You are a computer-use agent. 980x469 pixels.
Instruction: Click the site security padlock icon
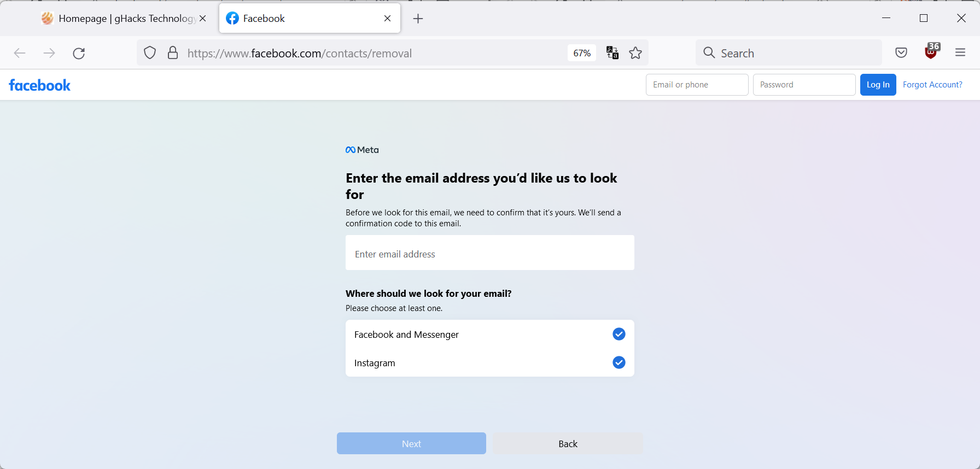pos(173,53)
